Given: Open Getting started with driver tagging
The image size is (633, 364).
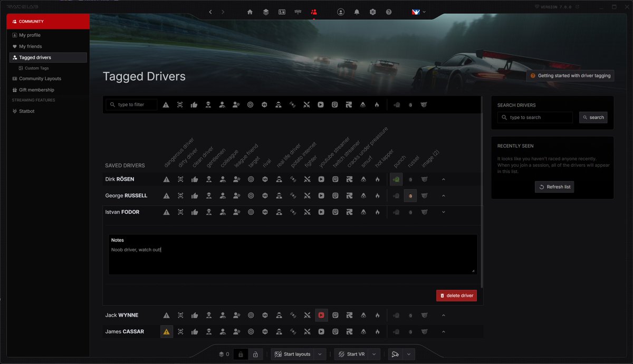Looking at the screenshot, I should pos(570,76).
